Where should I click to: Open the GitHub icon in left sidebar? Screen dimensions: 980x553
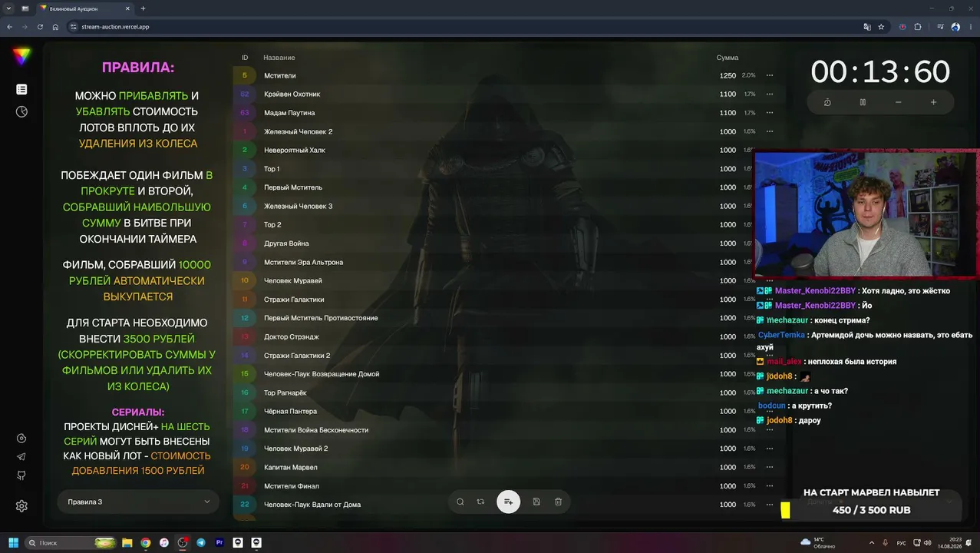pyautogui.click(x=21, y=475)
